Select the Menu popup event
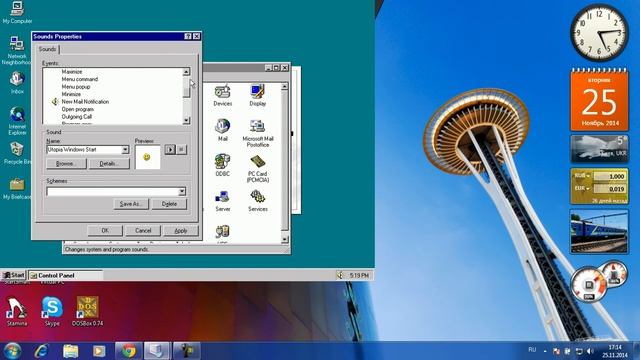Screen dimensions: 640x360 pos(76,87)
